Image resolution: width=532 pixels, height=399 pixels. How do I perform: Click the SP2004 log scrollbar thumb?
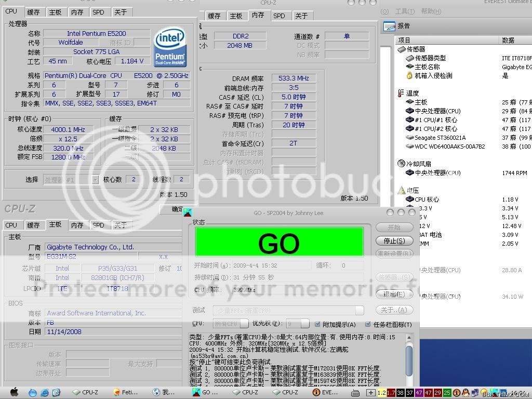tap(409, 361)
